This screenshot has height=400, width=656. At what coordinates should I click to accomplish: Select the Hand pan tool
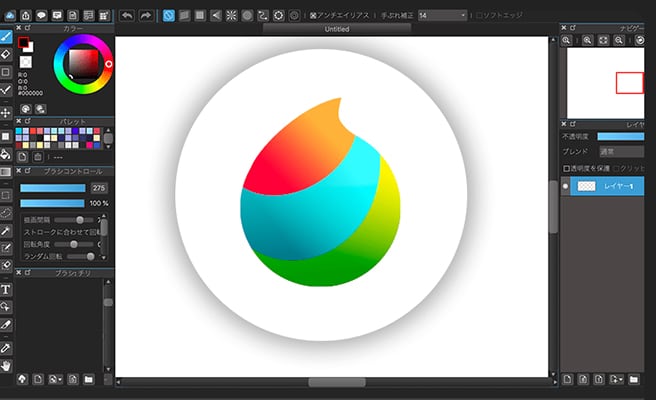point(6,366)
